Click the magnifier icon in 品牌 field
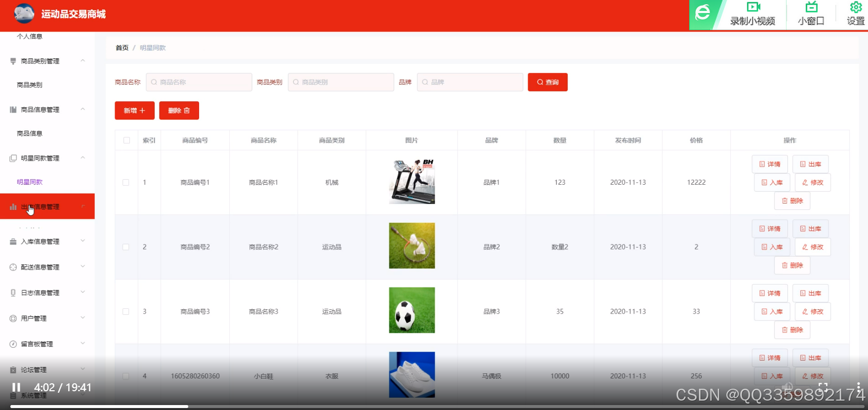Viewport: 868px width, 410px height. (425, 82)
